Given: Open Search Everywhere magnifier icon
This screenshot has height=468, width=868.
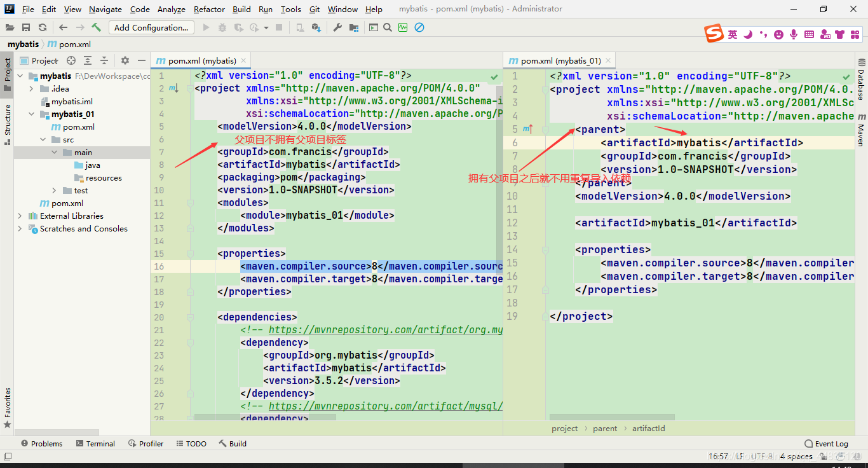Looking at the screenshot, I should click(x=388, y=27).
